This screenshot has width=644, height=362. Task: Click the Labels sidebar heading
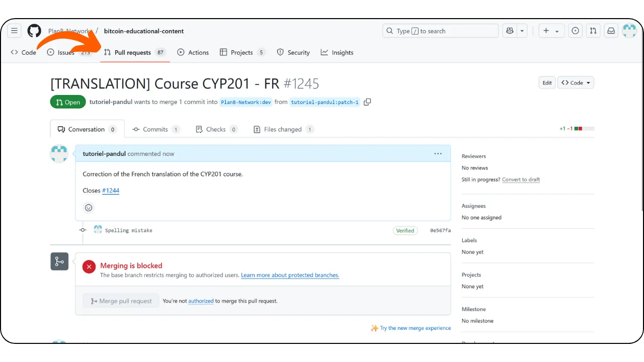click(469, 240)
